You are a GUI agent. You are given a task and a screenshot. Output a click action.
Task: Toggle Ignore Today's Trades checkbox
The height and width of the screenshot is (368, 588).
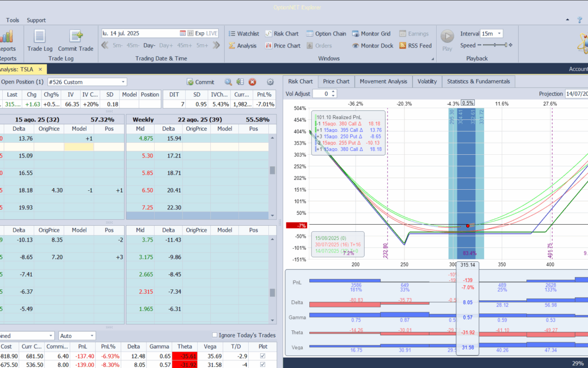coord(215,335)
